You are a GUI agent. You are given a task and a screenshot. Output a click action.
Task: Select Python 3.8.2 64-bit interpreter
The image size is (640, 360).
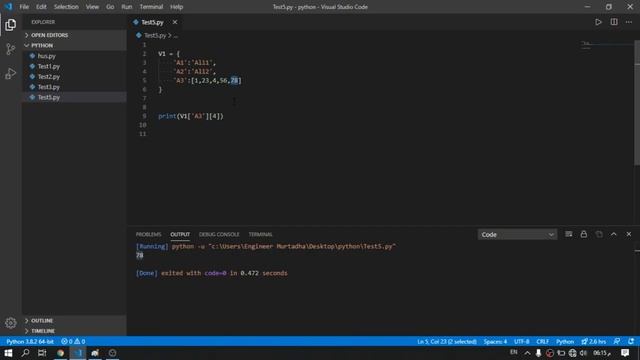(x=30, y=342)
